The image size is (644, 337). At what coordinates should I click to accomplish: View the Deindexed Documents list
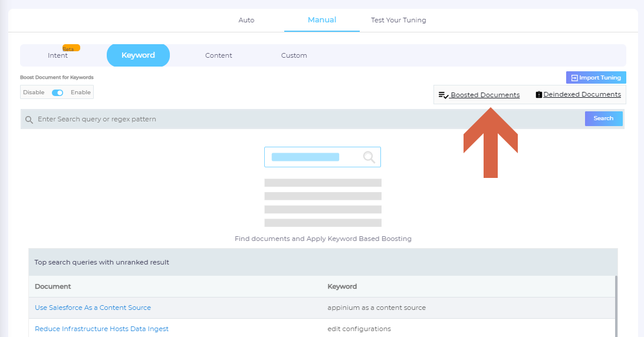click(x=581, y=94)
